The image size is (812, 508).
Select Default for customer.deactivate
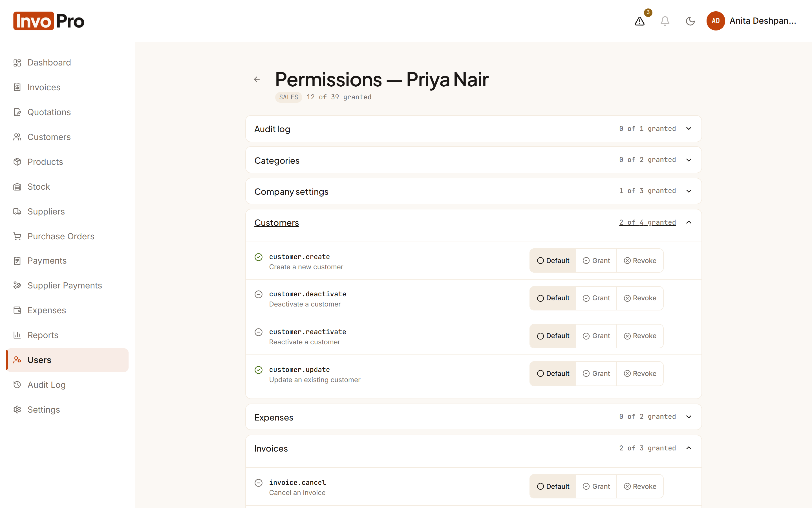[x=553, y=298]
